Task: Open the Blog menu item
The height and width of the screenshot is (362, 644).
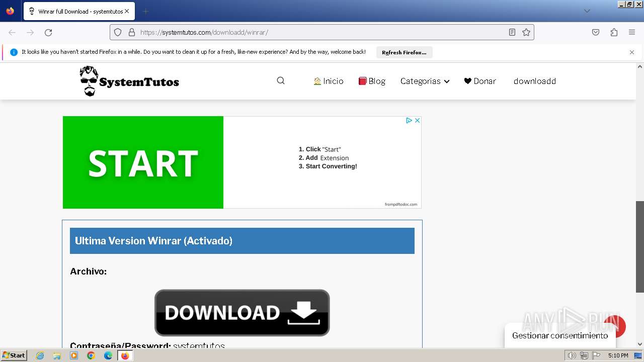Action: [372, 81]
